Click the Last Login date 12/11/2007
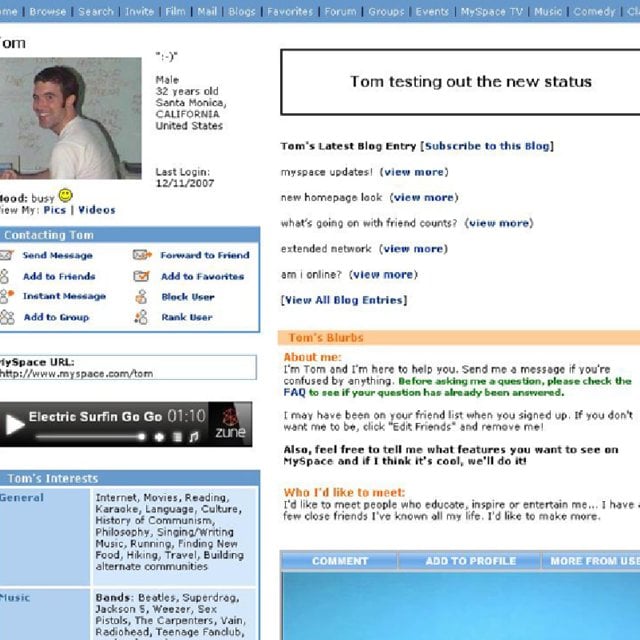 [185, 183]
